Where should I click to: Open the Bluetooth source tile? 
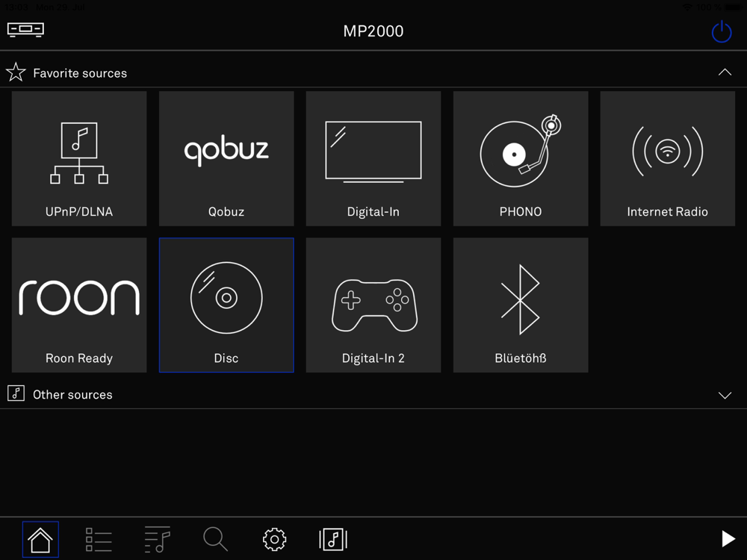[x=520, y=305]
